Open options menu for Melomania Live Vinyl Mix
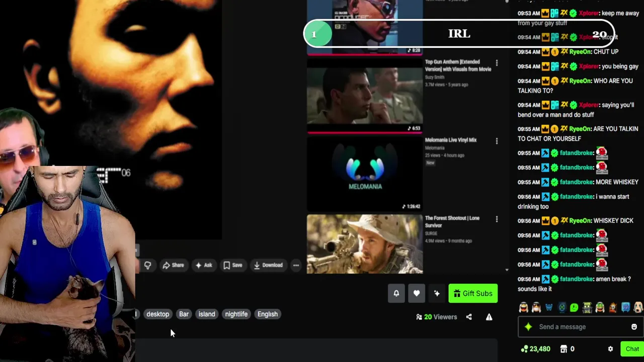Viewport: 644px width, 362px height. [497, 141]
